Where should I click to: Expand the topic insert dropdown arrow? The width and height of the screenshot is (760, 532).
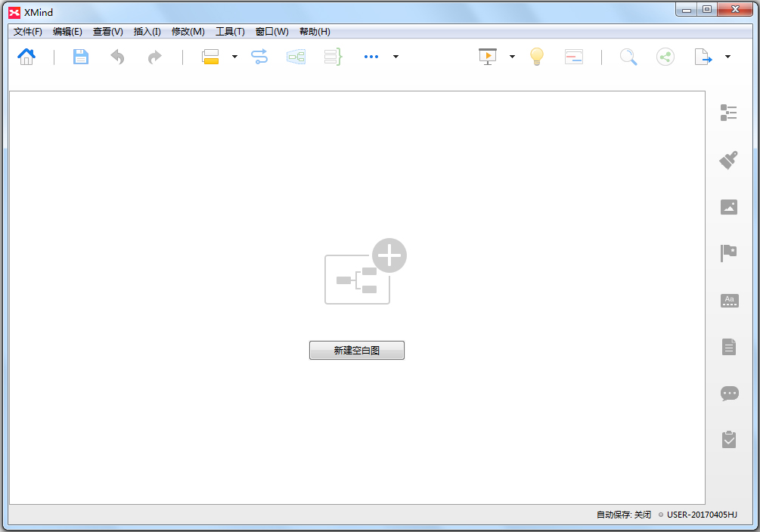pos(234,57)
